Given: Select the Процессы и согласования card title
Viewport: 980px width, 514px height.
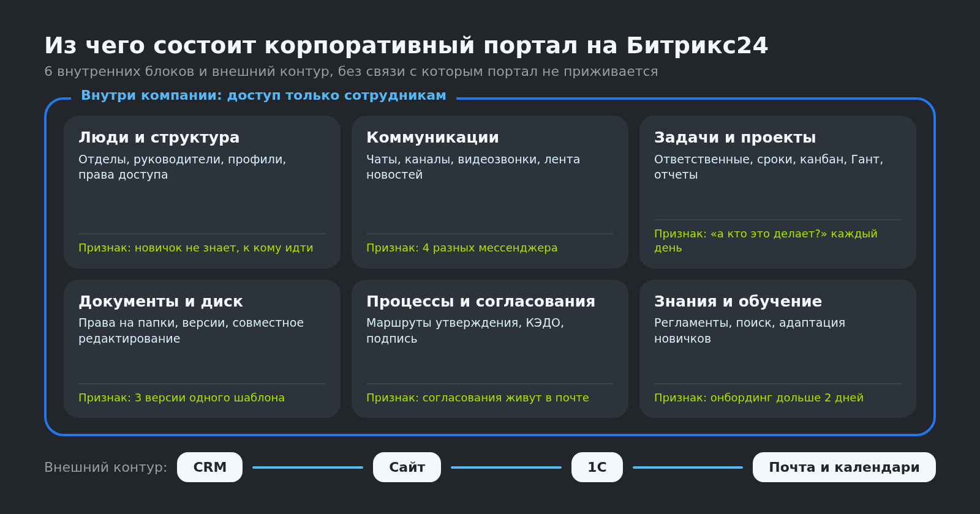Looking at the screenshot, I should point(481,302).
